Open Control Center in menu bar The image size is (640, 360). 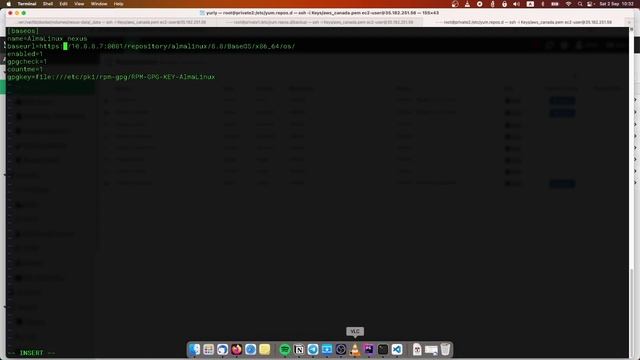[x=590, y=4]
